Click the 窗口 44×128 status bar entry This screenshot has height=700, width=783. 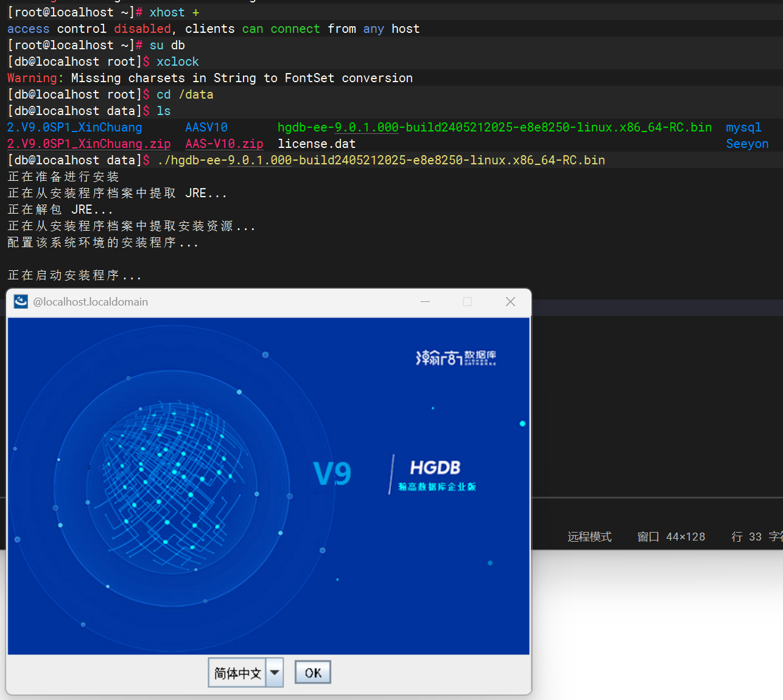(x=671, y=536)
